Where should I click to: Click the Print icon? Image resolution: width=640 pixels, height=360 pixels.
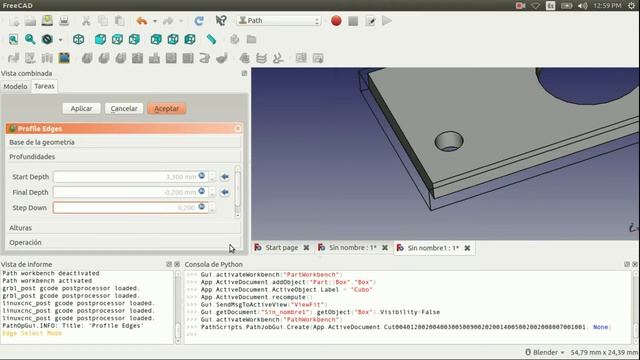click(64, 21)
